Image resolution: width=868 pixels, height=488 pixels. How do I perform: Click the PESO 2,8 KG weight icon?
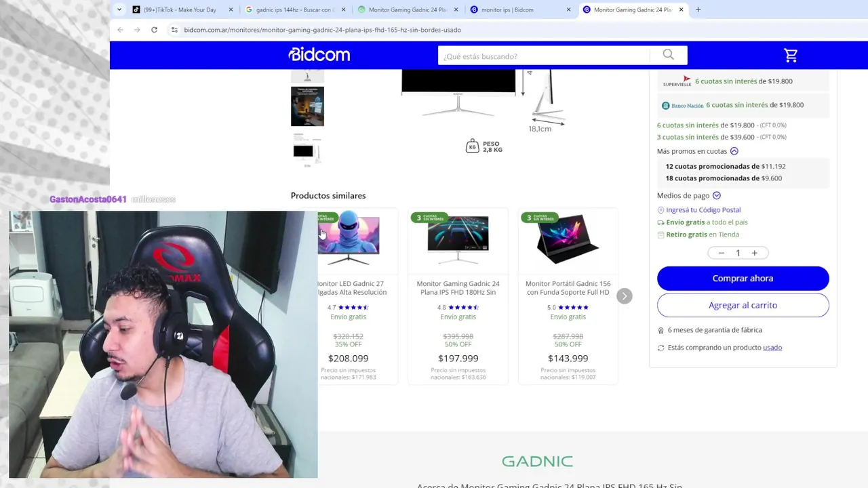coord(472,146)
